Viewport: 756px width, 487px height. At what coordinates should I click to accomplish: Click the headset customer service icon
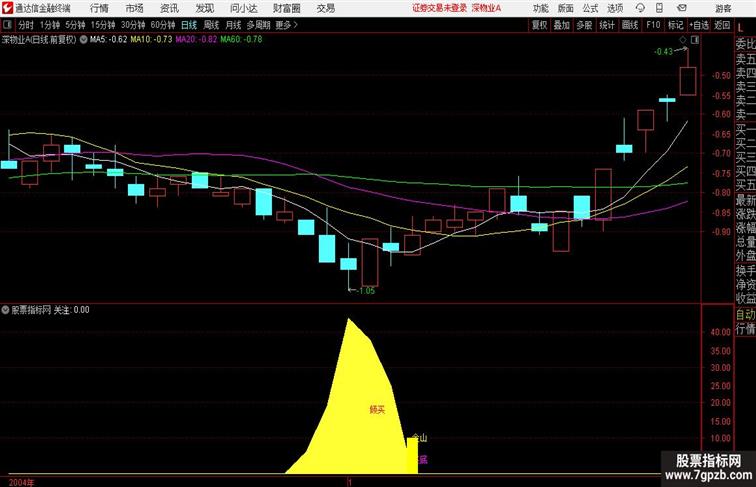[640, 8]
